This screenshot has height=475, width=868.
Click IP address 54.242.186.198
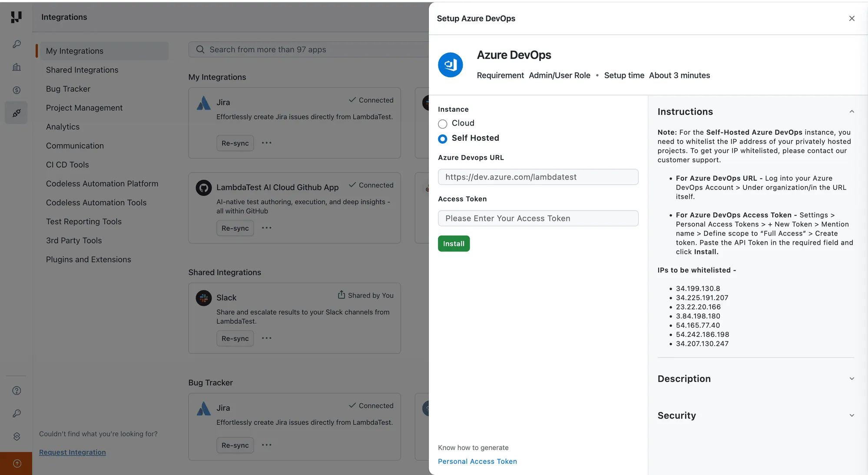(702, 335)
